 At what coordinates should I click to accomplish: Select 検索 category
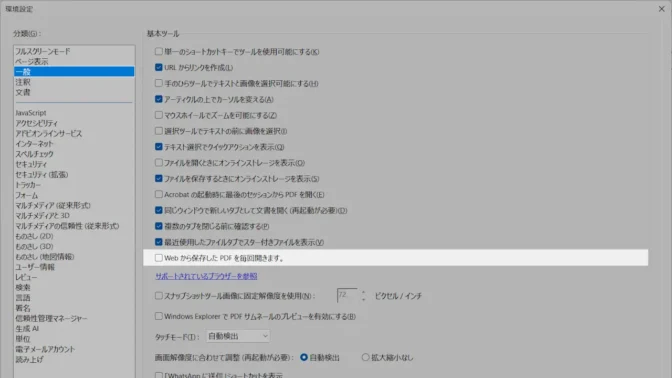(74, 288)
